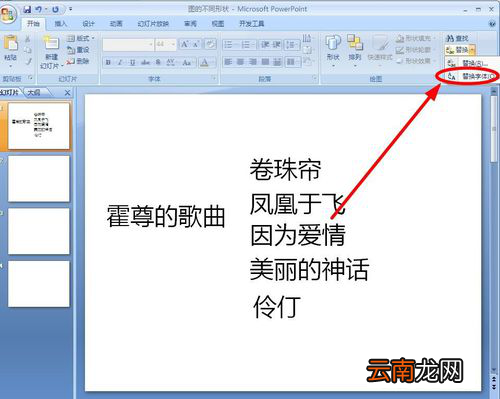Open the round Office button menu
The image size is (500, 399).
8,14
